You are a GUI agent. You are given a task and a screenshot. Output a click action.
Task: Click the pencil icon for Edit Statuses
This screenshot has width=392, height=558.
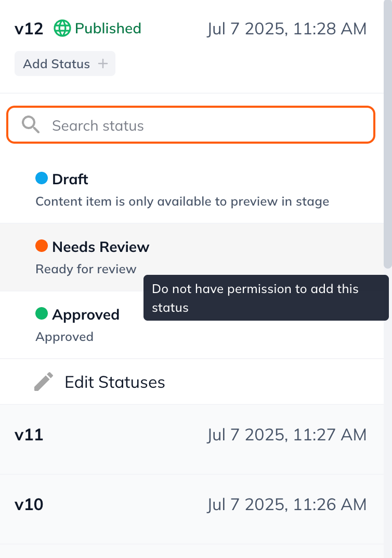(44, 382)
